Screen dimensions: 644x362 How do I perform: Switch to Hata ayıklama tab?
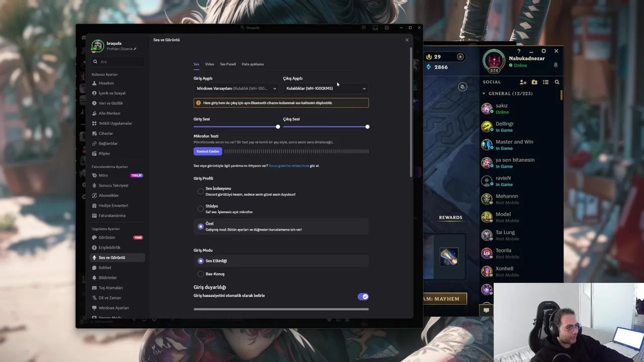[x=253, y=64]
